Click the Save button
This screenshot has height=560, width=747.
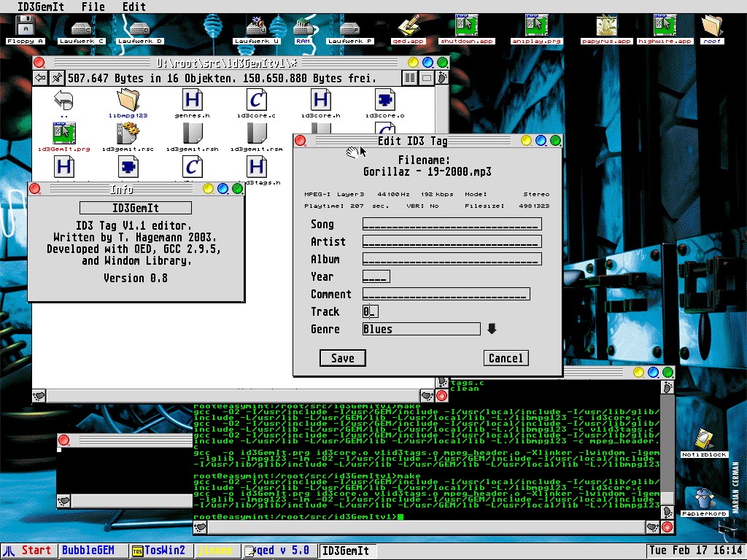[x=343, y=358]
